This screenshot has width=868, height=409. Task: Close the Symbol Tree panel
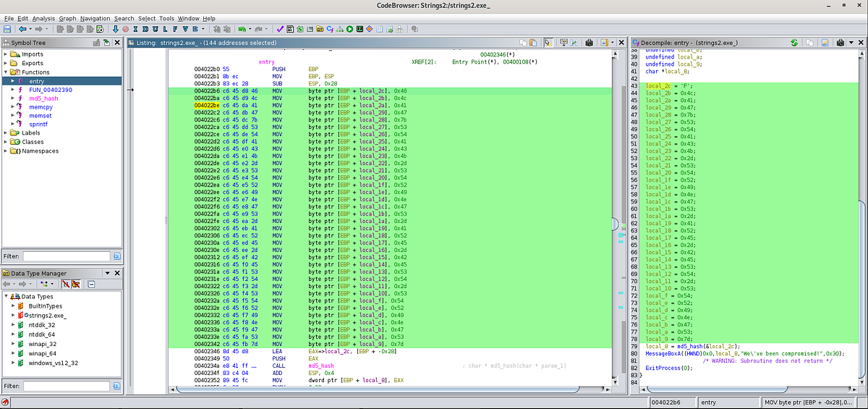click(117, 43)
